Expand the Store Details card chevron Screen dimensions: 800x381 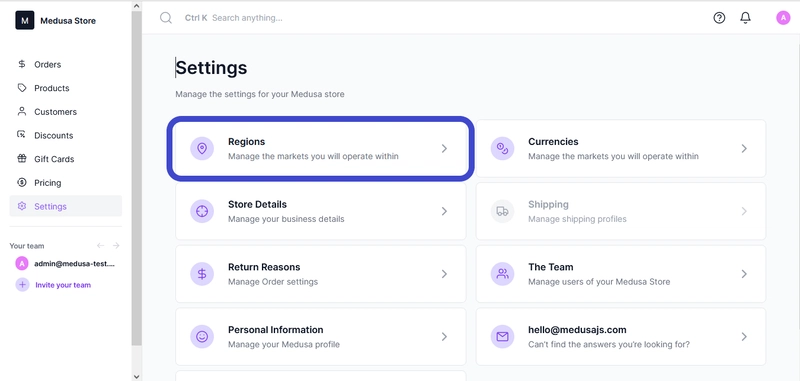tap(444, 211)
